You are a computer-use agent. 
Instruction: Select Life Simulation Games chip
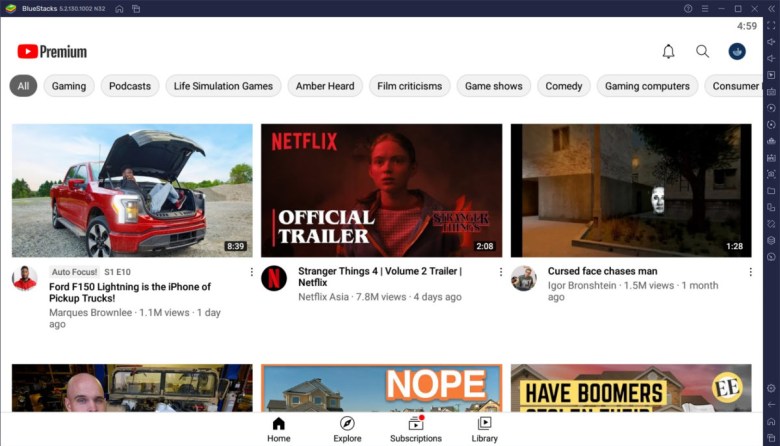click(x=223, y=86)
